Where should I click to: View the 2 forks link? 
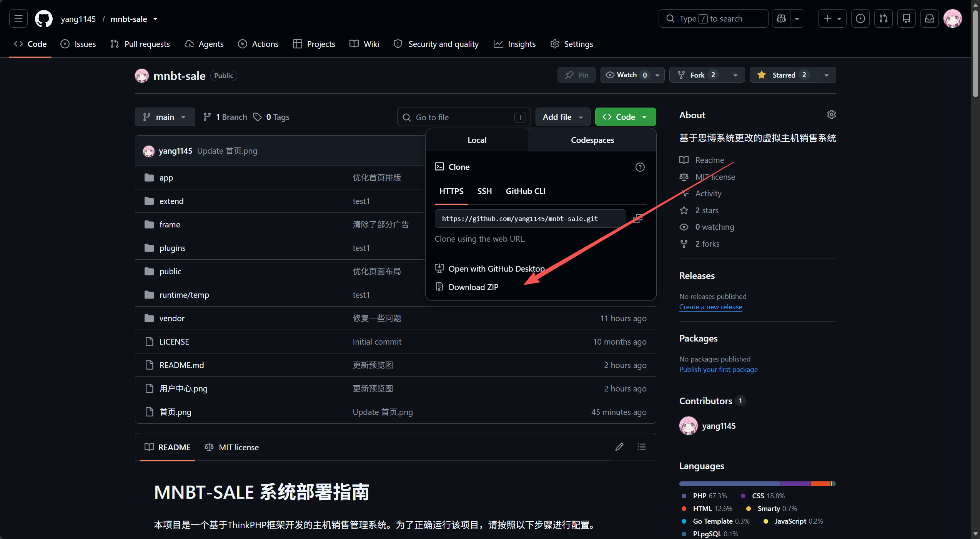coord(707,244)
